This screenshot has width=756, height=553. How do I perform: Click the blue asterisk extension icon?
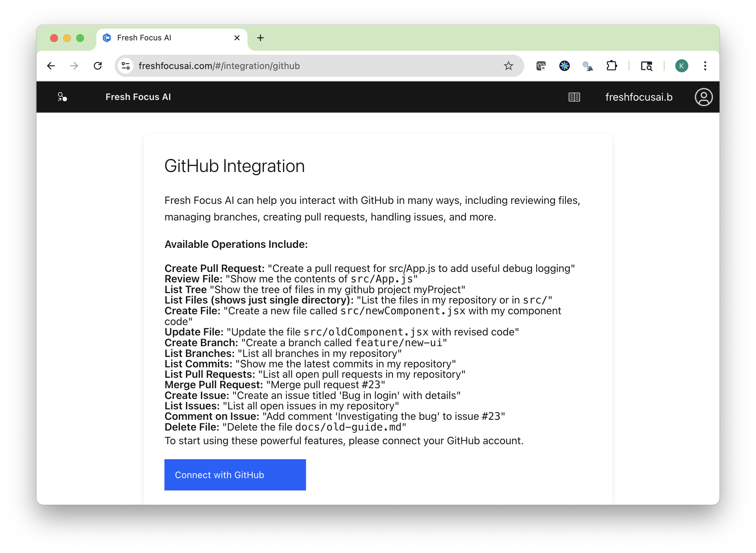pos(565,65)
